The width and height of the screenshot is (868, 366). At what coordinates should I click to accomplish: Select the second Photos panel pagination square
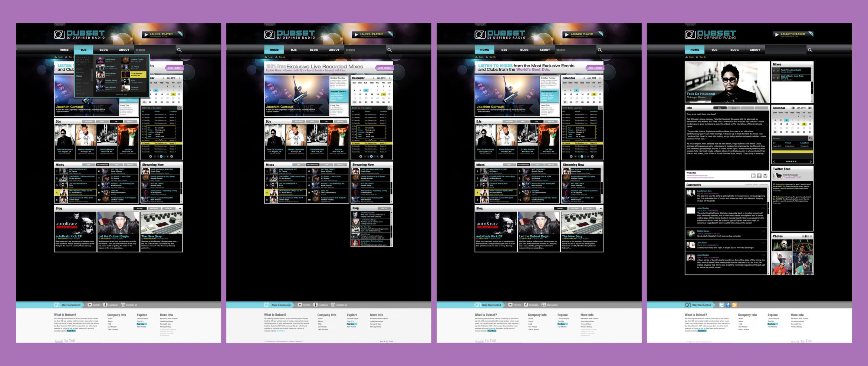click(x=806, y=236)
